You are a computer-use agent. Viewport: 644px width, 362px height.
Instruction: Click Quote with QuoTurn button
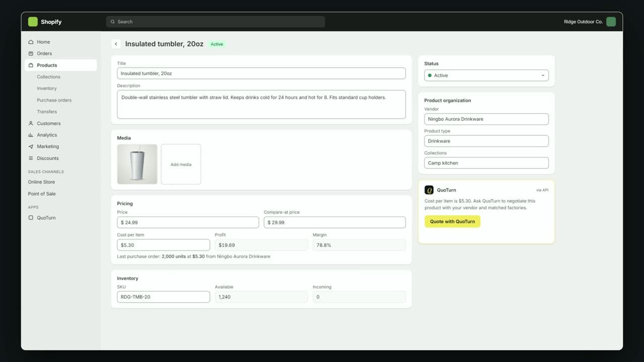pyautogui.click(x=452, y=222)
